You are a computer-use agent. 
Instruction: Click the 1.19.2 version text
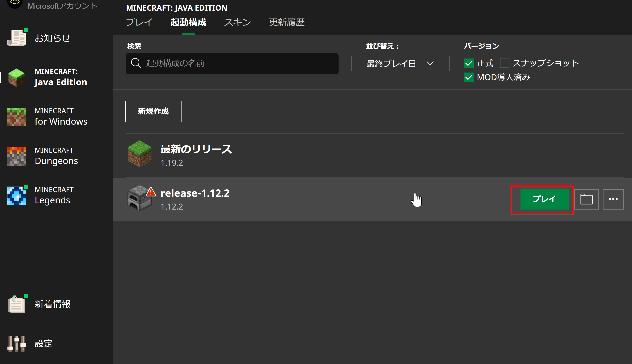click(172, 163)
